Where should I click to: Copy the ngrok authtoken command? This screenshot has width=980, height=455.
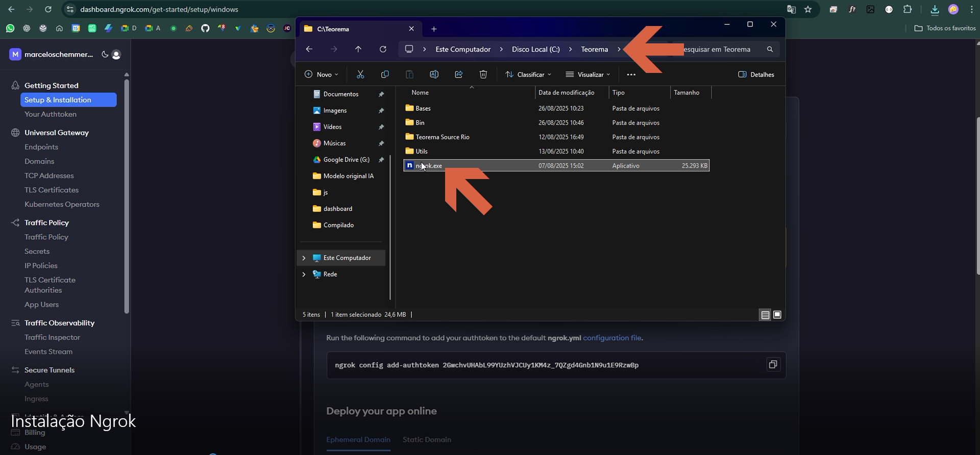773,365
